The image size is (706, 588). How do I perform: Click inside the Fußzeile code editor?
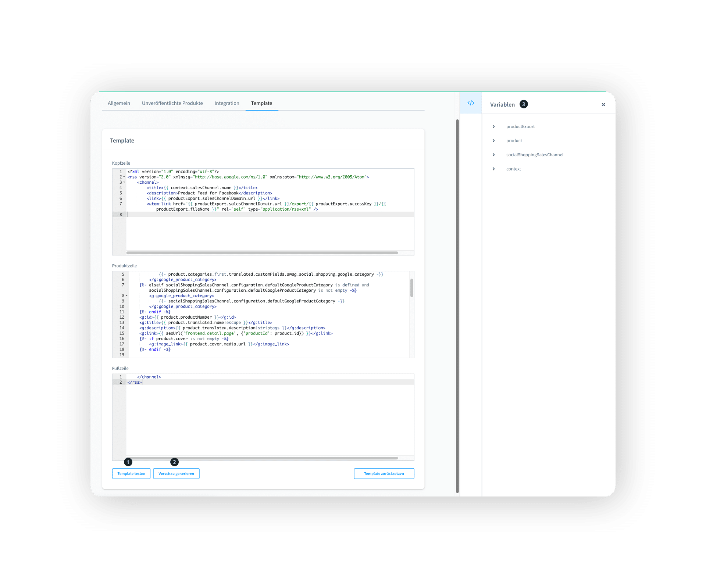(x=270, y=419)
